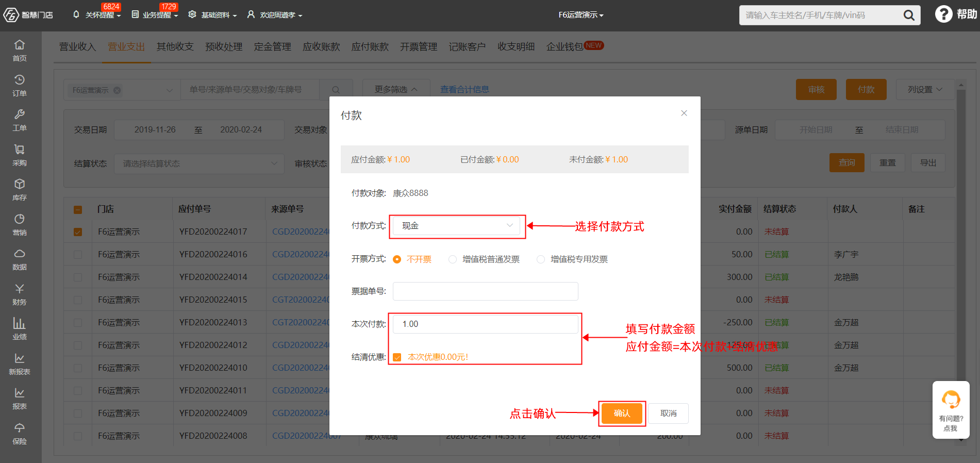Select the 增值税专用发票 radio option
Screen dimensions: 980x463
pos(541,259)
